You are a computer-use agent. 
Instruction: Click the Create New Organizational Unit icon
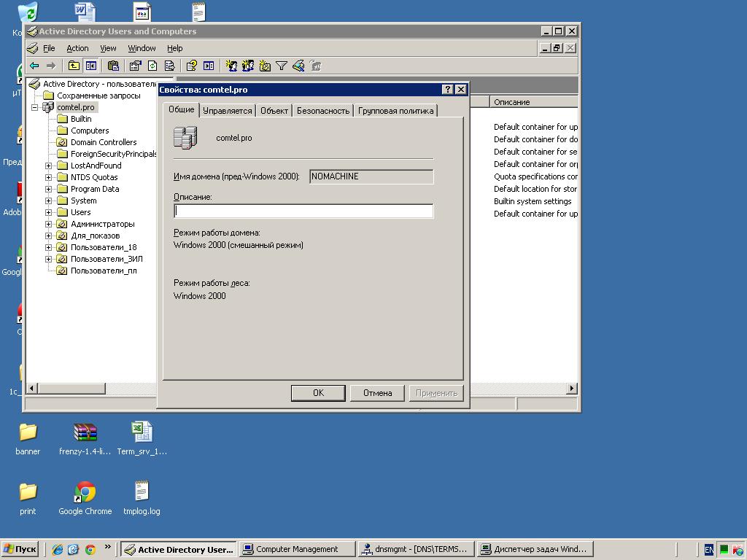(265, 66)
